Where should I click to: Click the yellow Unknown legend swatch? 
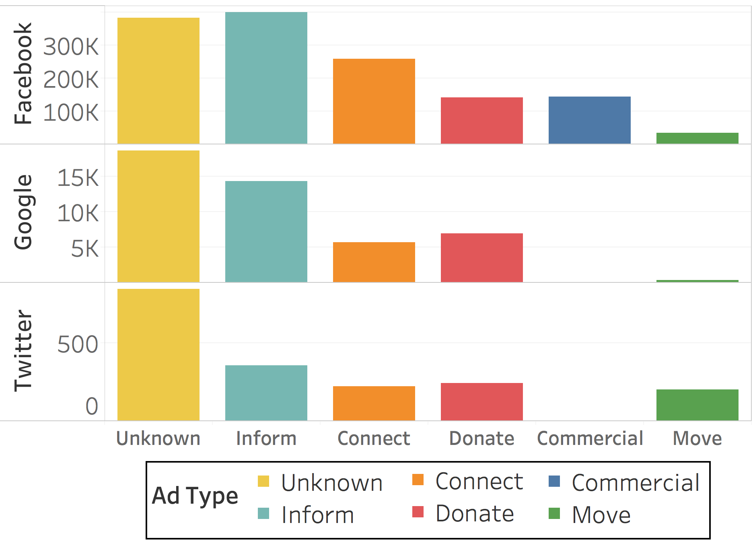[263, 481]
